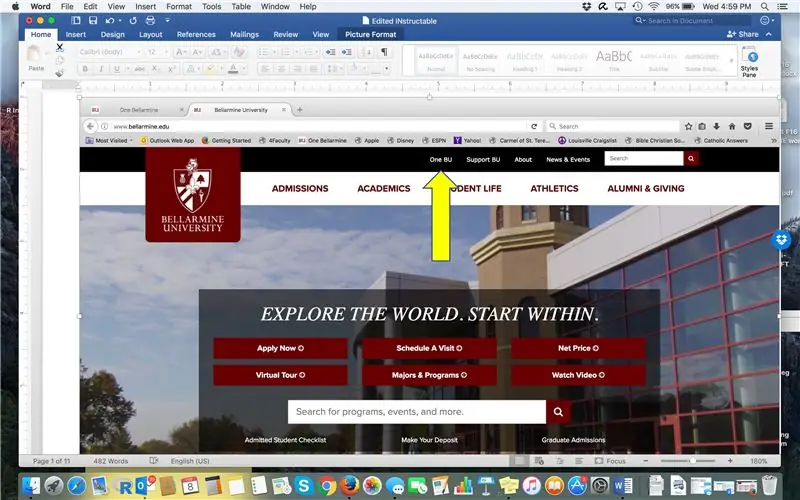The image size is (800, 500).
Task: Toggle Underline formatting
Action: 117,68
